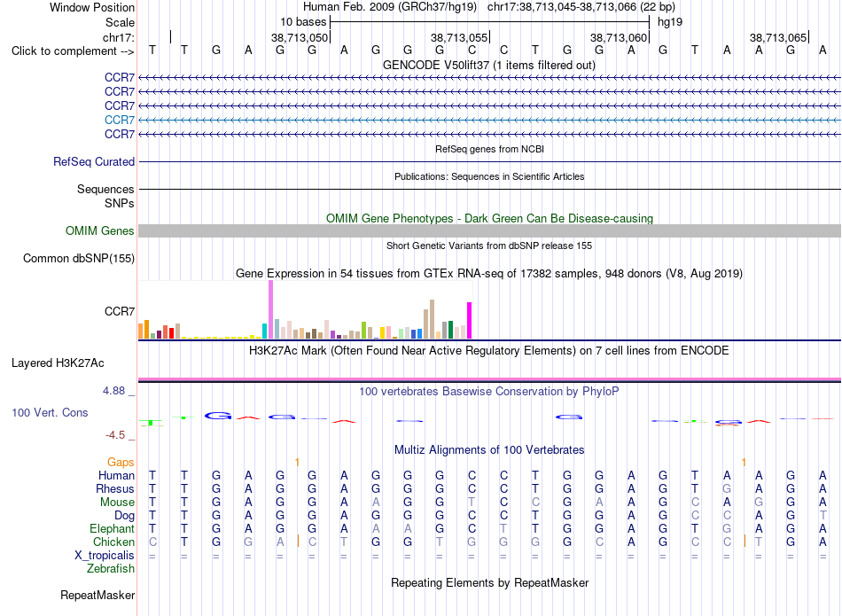Open the light-blue highlighted CCR7 transcript label
This screenshot has width=842, height=616.
(x=120, y=120)
